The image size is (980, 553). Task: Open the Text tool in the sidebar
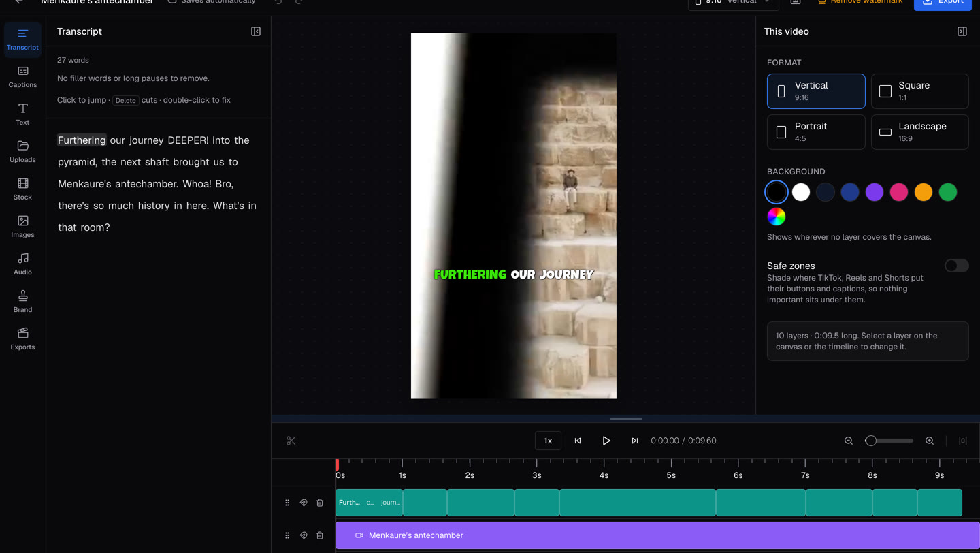22,114
